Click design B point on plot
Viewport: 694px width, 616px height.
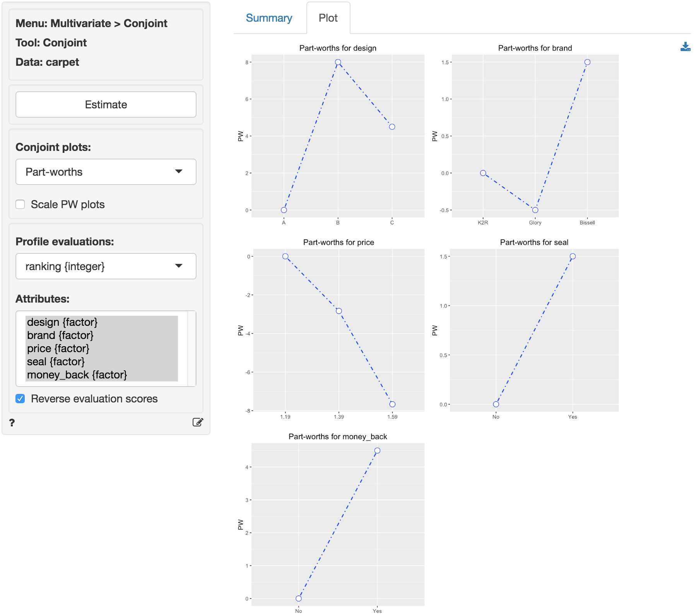pos(338,62)
